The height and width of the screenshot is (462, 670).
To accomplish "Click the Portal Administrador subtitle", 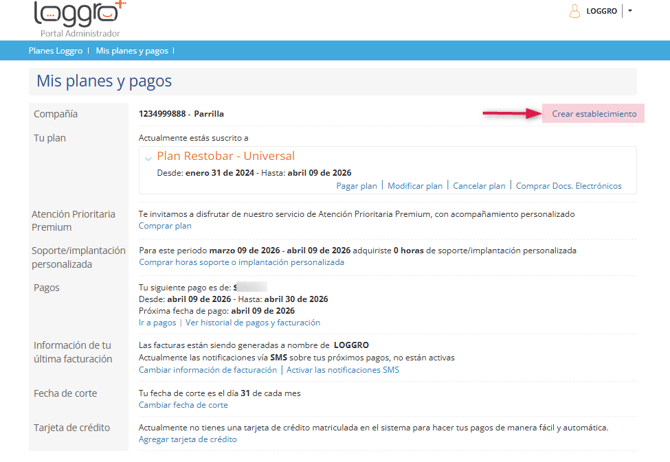I will pyautogui.click(x=80, y=33).
